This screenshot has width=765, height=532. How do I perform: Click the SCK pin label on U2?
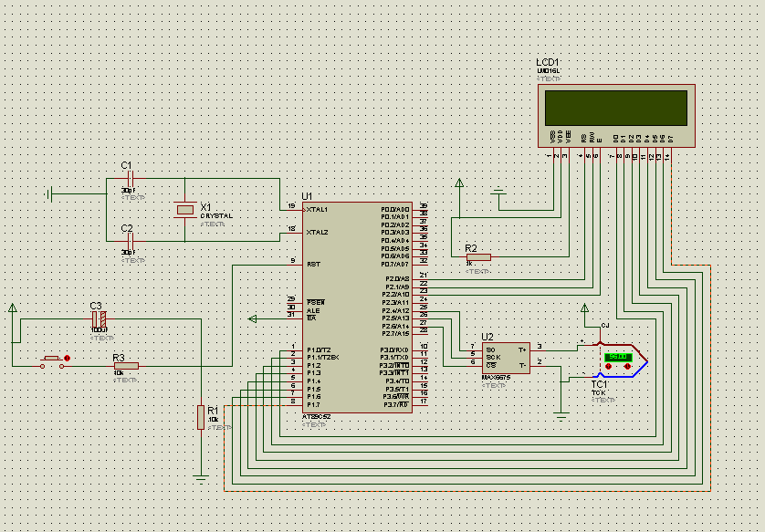coord(493,358)
